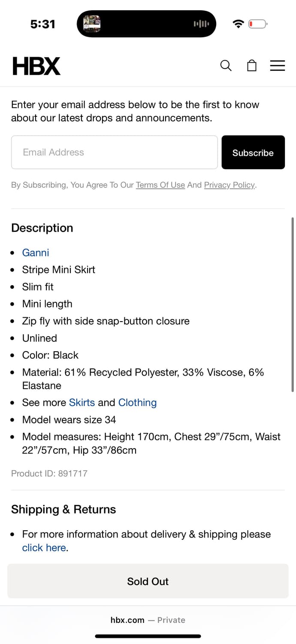Open the Skirts category link
Viewport: 296px width, 644px height.
coord(82,402)
